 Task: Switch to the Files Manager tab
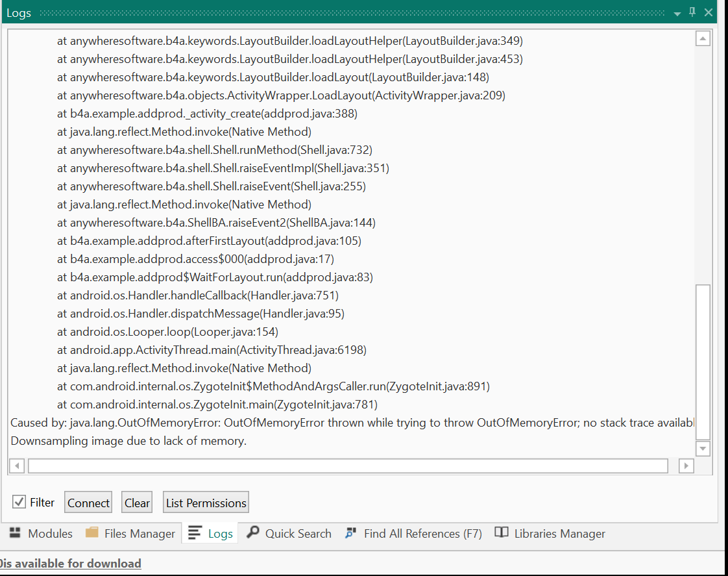(130, 533)
